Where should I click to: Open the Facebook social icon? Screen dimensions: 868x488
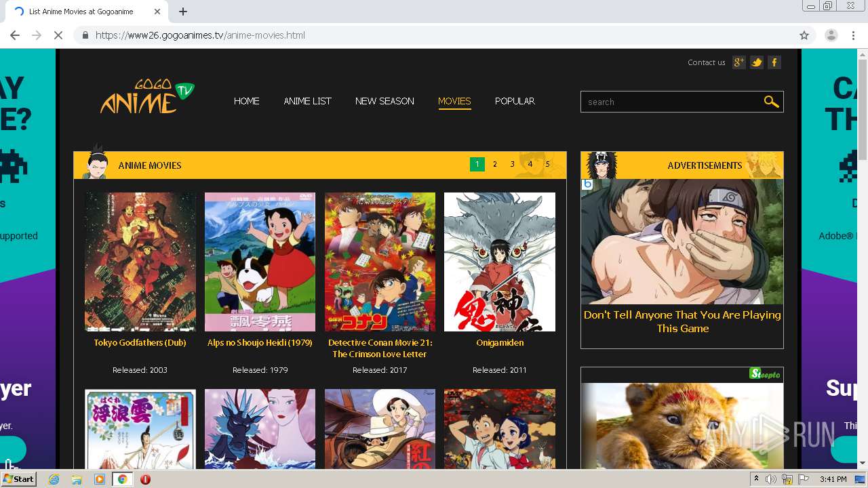[774, 62]
